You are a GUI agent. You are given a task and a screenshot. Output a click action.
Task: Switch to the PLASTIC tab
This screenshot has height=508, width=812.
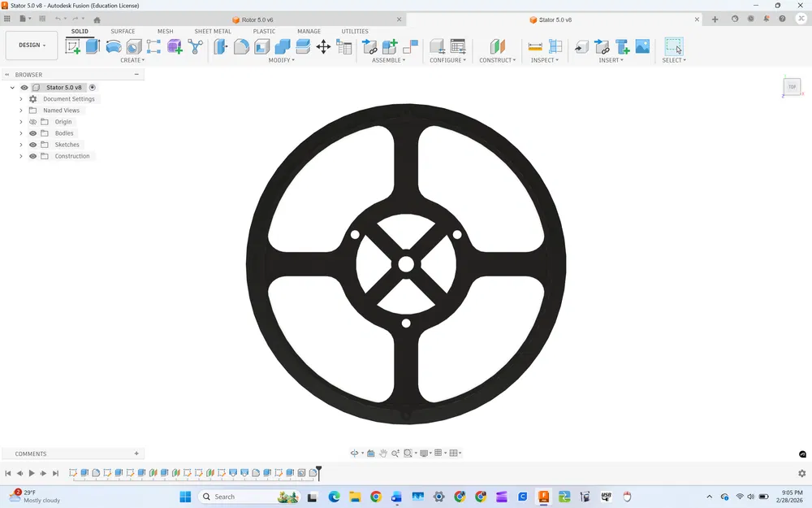click(x=264, y=32)
